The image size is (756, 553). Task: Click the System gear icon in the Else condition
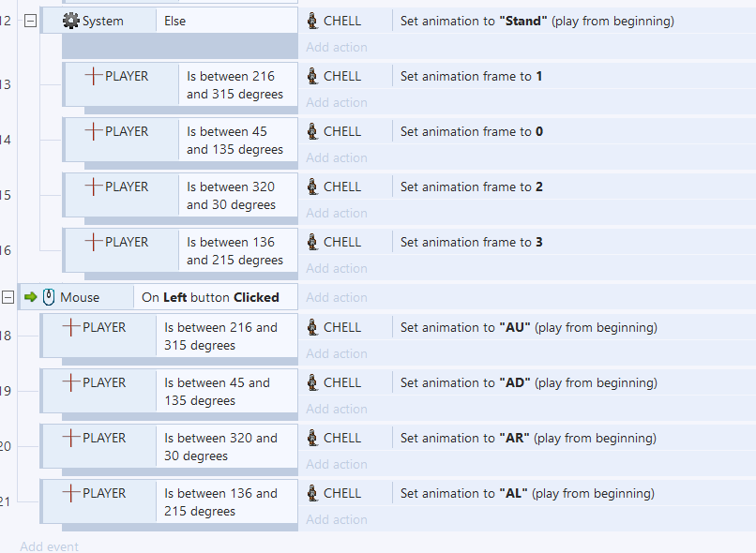click(71, 21)
